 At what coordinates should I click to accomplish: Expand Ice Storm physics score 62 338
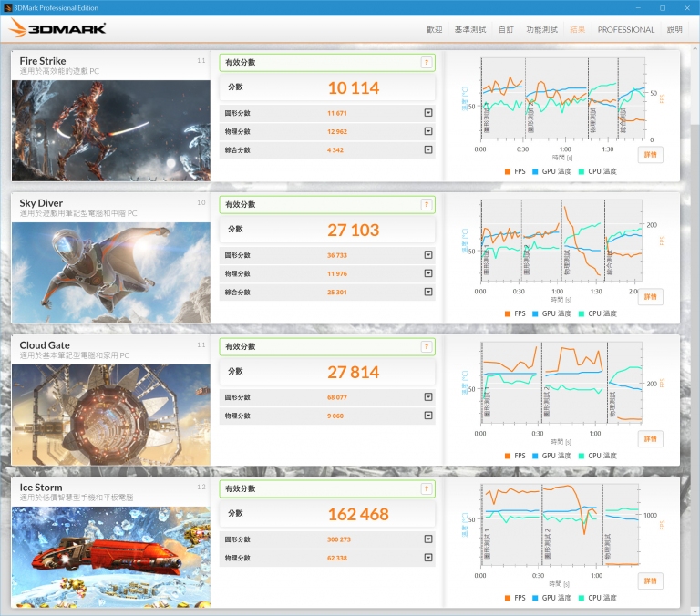[428, 558]
